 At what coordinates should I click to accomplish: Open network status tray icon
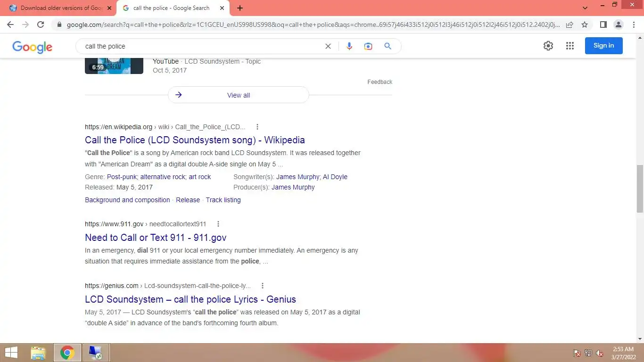tap(588, 353)
